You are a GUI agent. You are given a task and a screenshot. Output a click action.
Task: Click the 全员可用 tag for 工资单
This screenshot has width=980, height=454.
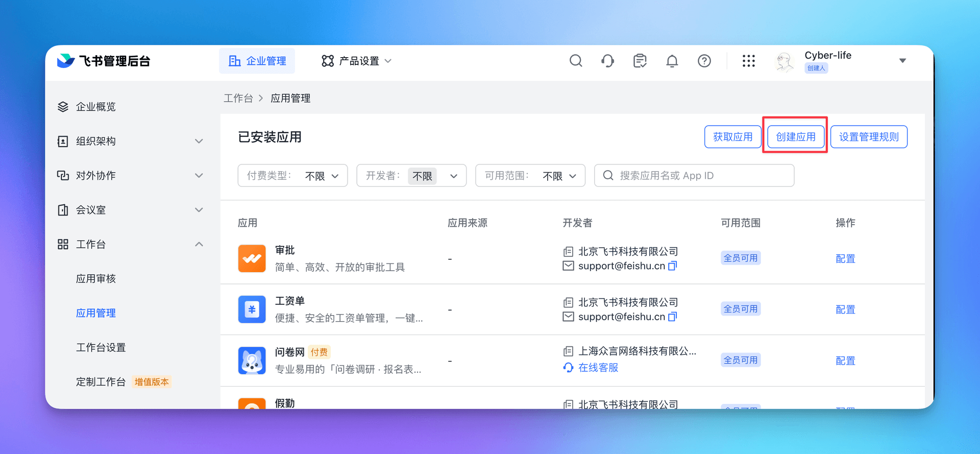click(x=741, y=309)
